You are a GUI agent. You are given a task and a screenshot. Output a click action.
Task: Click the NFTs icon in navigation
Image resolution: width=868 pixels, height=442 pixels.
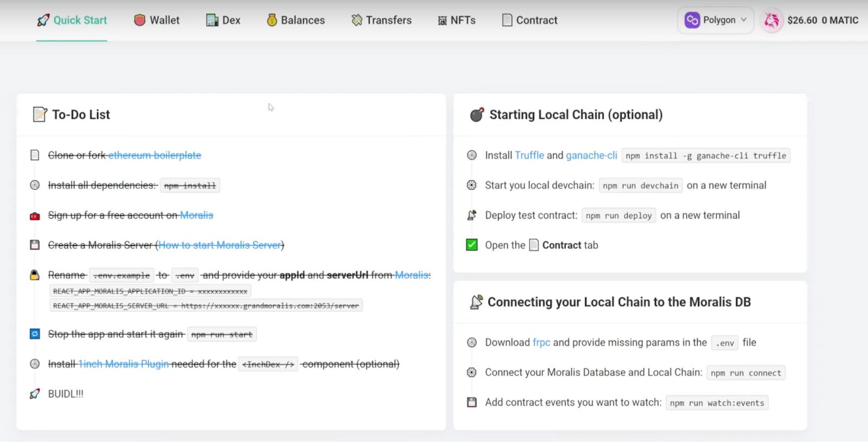(x=442, y=21)
